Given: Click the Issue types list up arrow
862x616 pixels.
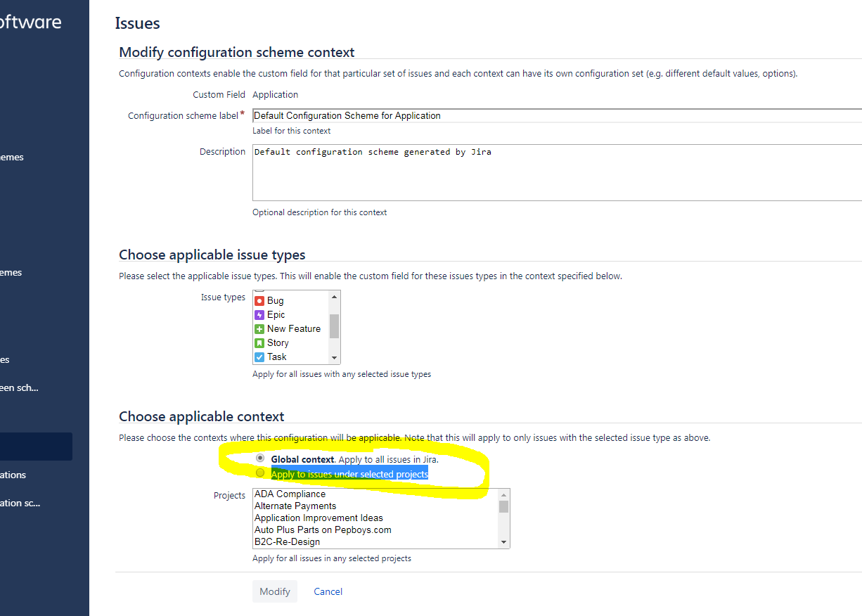Looking at the screenshot, I should tap(334, 296).
